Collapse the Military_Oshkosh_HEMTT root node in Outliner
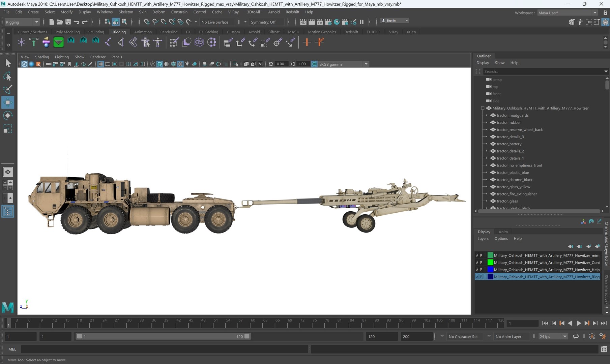Screen dimensions: 610x364 pyautogui.click(x=483, y=108)
